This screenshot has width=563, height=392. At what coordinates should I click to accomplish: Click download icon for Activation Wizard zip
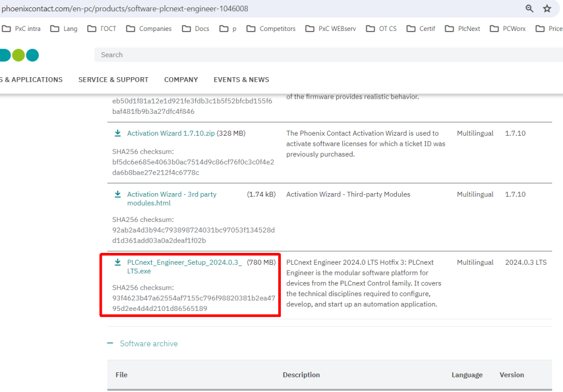point(118,133)
